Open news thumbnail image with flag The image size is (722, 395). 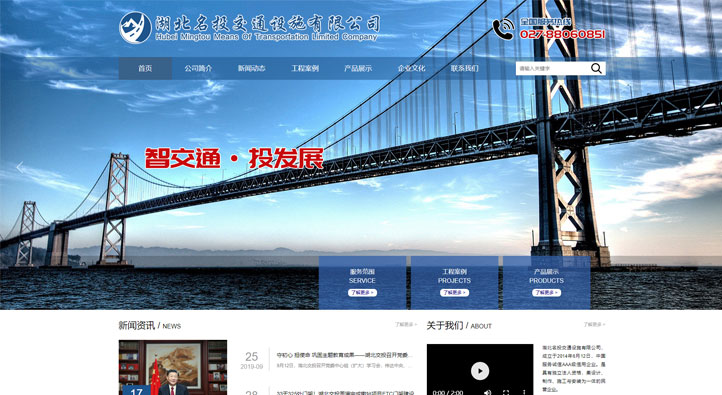tap(173, 367)
